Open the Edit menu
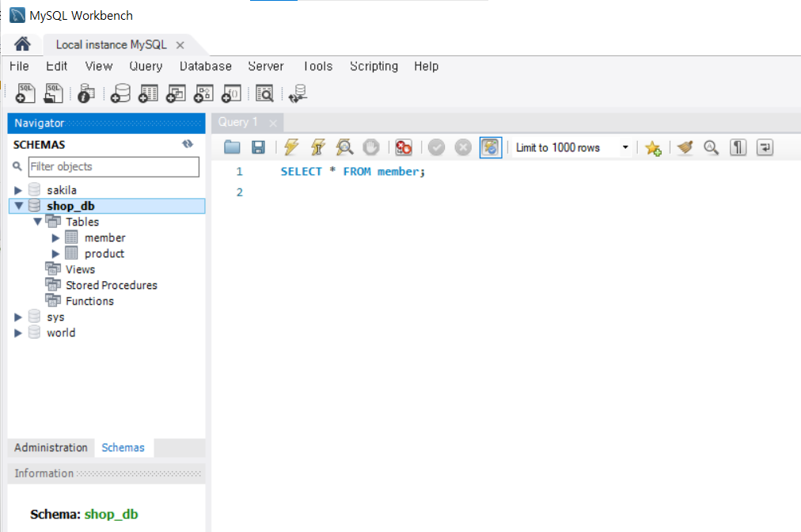The image size is (801, 532). tap(56, 66)
